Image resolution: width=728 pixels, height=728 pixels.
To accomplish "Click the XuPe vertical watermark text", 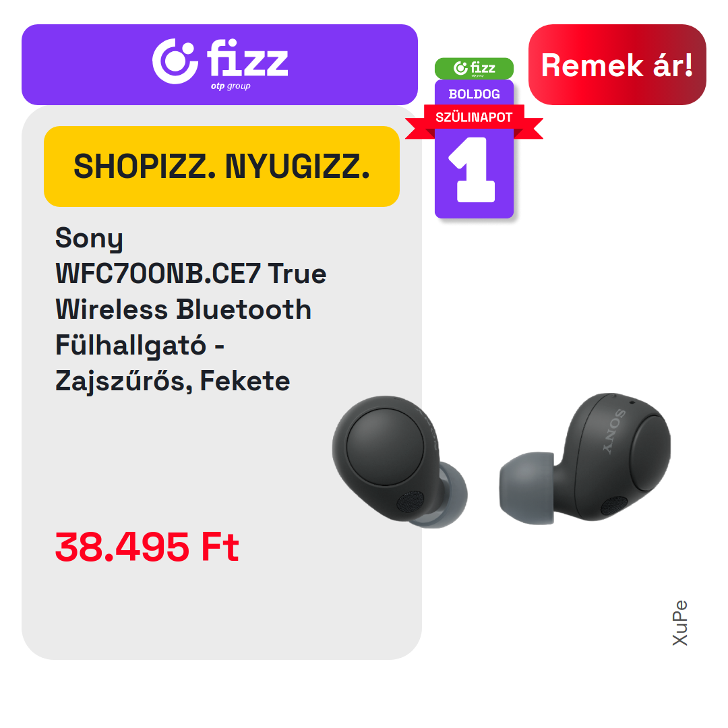I will (x=679, y=623).
